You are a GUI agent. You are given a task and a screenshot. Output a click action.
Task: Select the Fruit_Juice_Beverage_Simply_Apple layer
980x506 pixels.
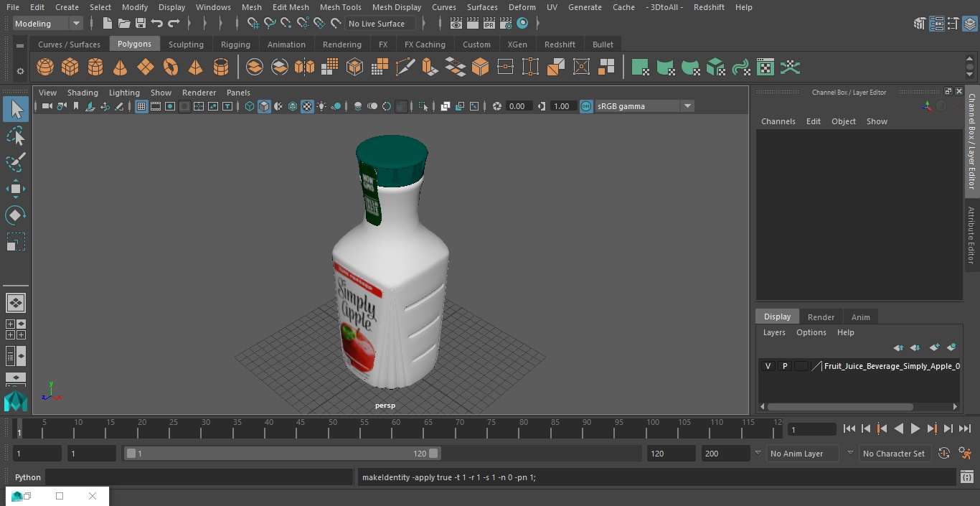tap(891, 366)
